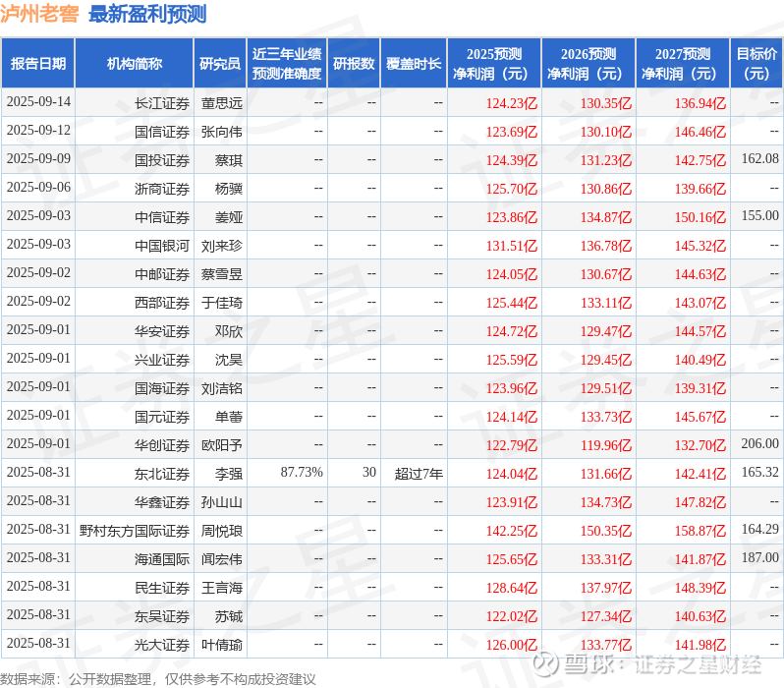
Task: Select the 野村东方国际证券 institution cell
Action: (135, 532)
